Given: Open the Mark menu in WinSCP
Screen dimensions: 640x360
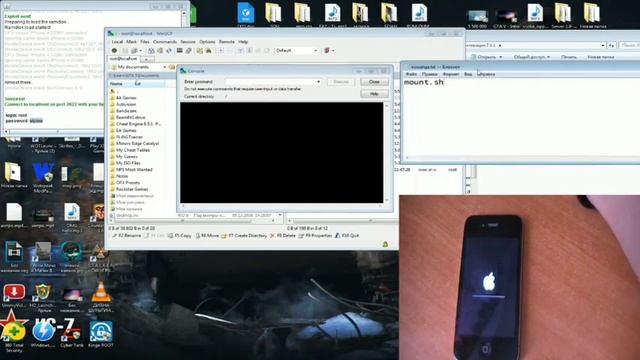Looking at the screenshot, I should point(131,42).
